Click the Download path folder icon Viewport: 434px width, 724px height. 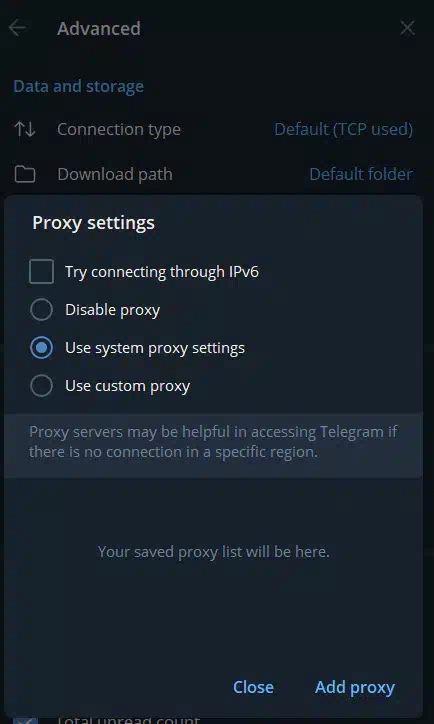pos(24,175)
